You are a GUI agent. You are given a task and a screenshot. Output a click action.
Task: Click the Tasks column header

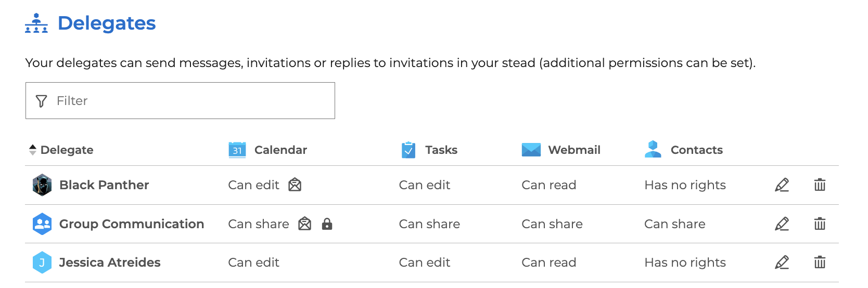(441, 150)
